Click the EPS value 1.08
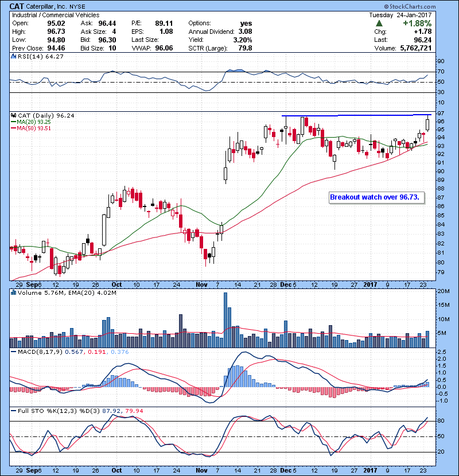Image resolution: width=459 pixels, height=476 pixels. point(166,32)
